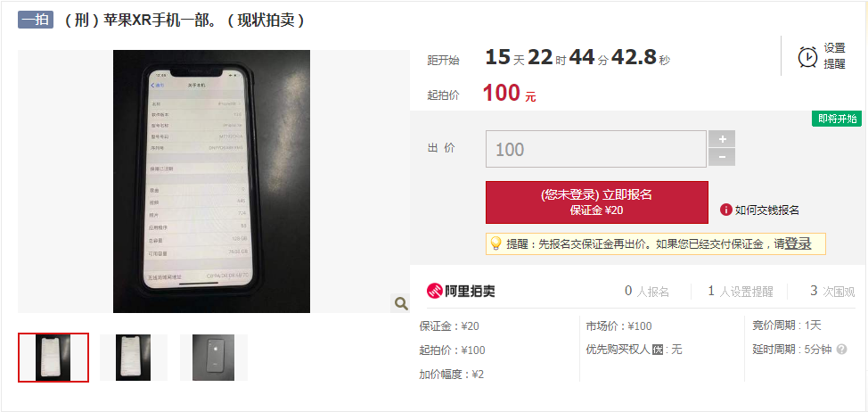Image resolution: width=868 pixels, height=412 pixels.
Task: Open the 如何交钱报名 help link
Action: click(x=766, y=210)
